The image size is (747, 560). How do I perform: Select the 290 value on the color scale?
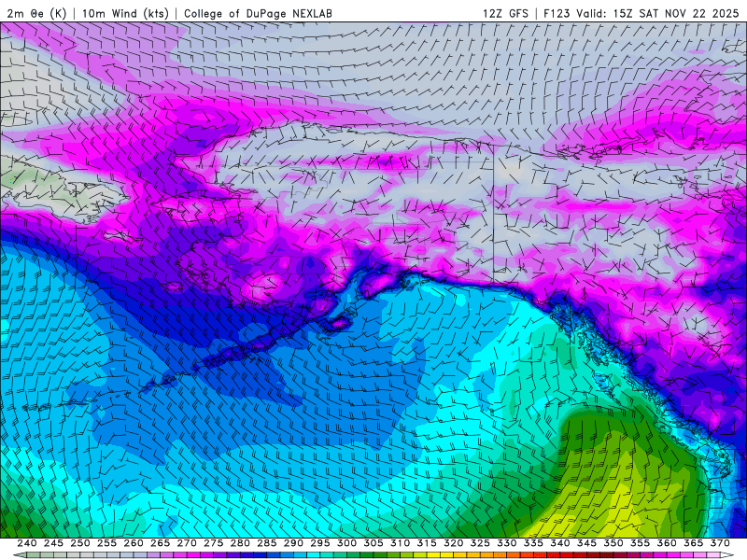293,543
